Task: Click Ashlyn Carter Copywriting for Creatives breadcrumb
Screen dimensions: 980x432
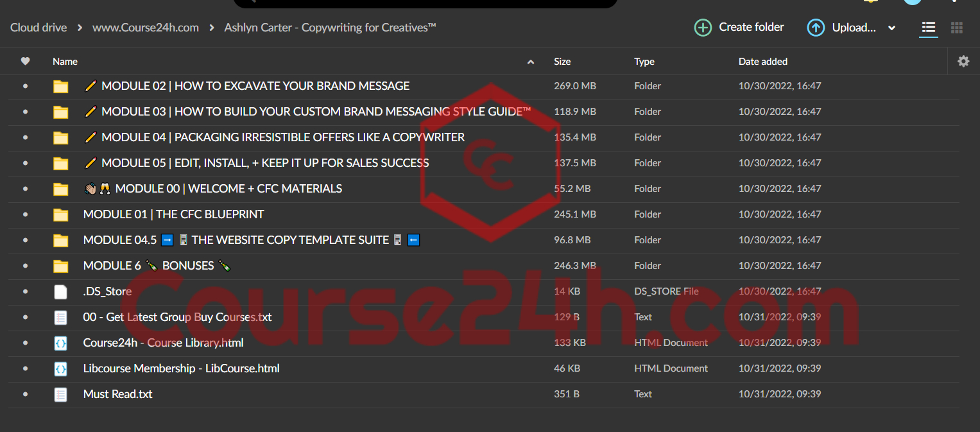Action: click(x=330, y=28)
